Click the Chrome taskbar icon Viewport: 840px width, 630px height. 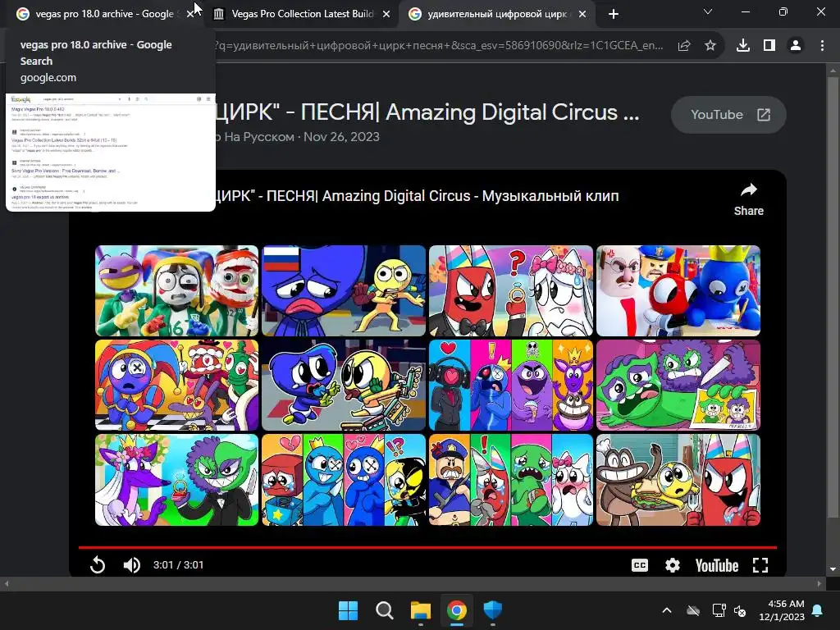[456, 610]
